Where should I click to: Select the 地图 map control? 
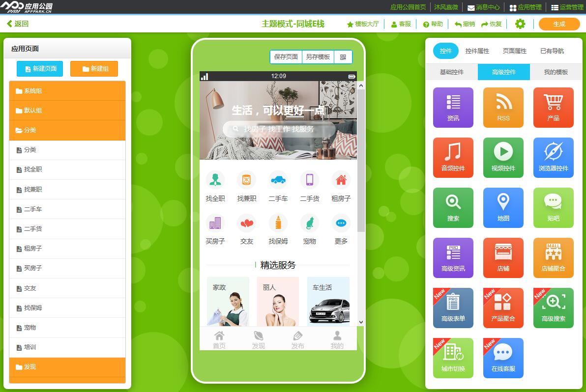[503, 207]
